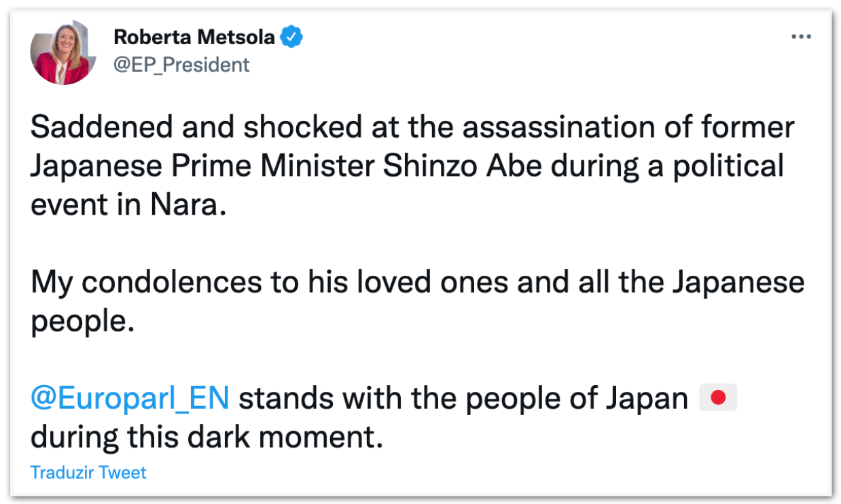Open the @EP_President handle
841x504 pixels.
(x=181, y=65)
